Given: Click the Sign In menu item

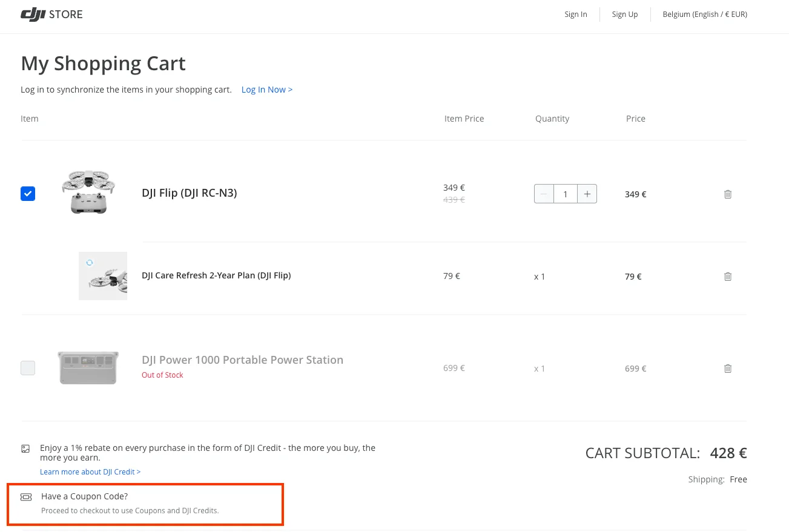Looking at the screenshot, I should pyautogui.click(x=575, y=14).
